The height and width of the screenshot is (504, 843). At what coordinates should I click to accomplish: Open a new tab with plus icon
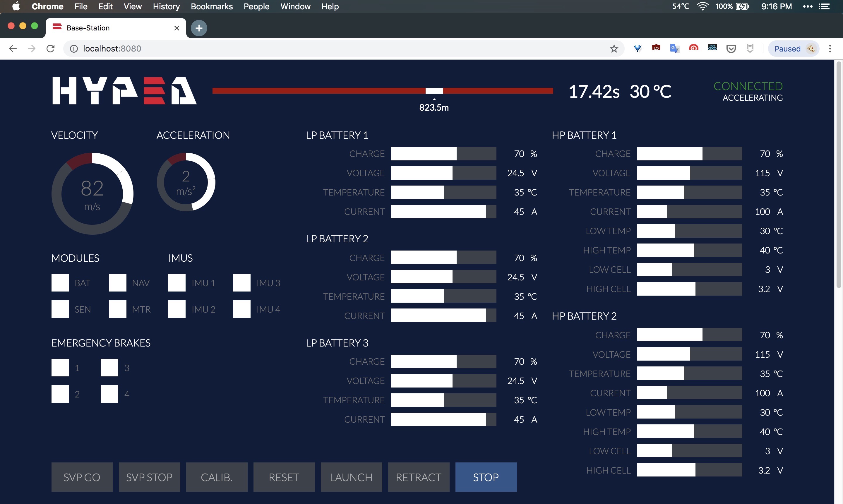point(199,28)
